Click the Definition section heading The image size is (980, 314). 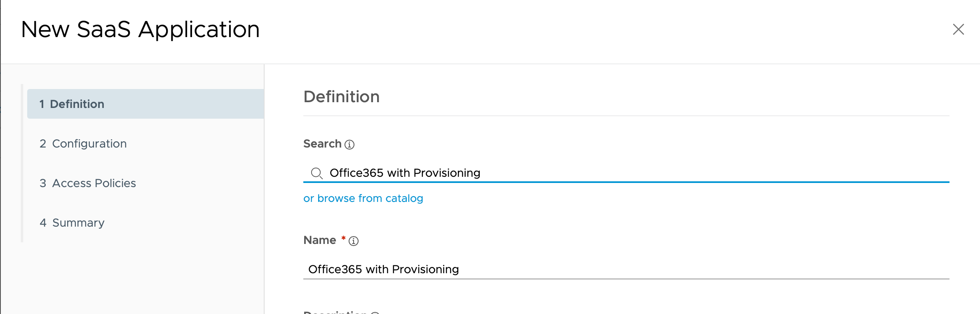coord(341,96)
